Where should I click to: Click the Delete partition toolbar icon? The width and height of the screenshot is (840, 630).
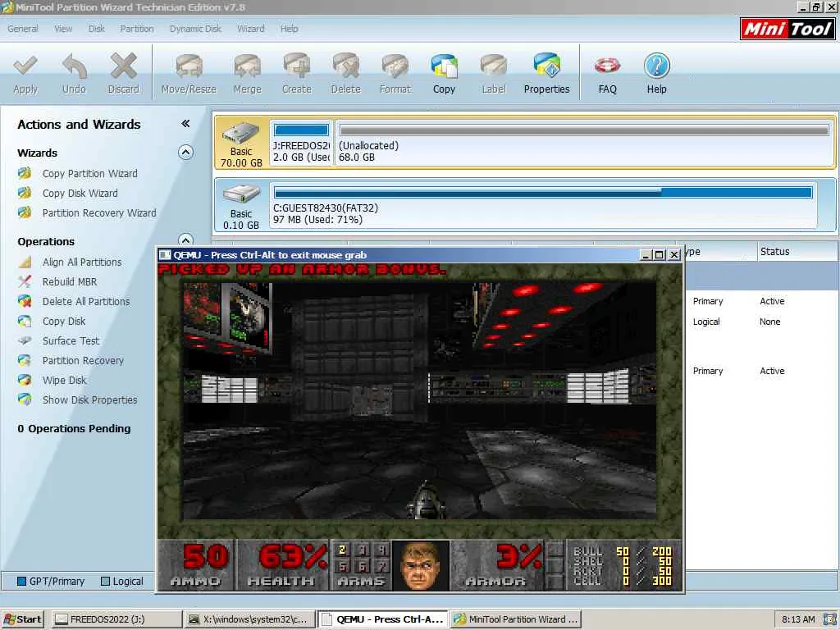(x=345, y=66)
